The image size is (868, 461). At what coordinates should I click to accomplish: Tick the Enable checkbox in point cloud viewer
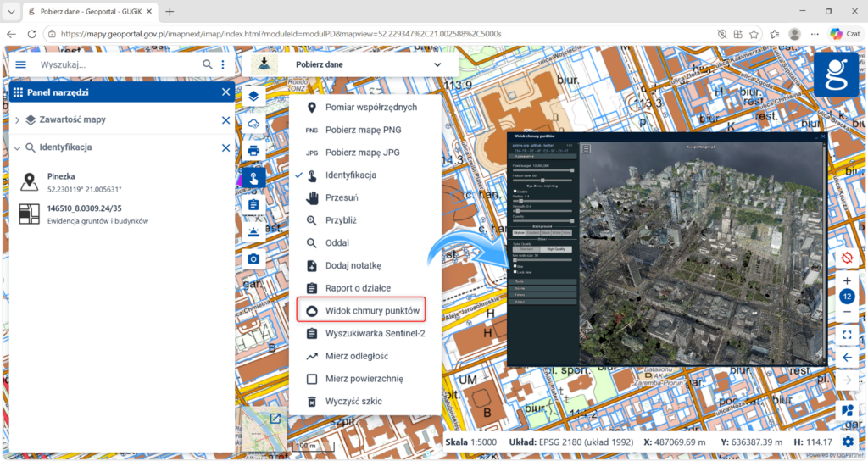[x=515, y=191]
